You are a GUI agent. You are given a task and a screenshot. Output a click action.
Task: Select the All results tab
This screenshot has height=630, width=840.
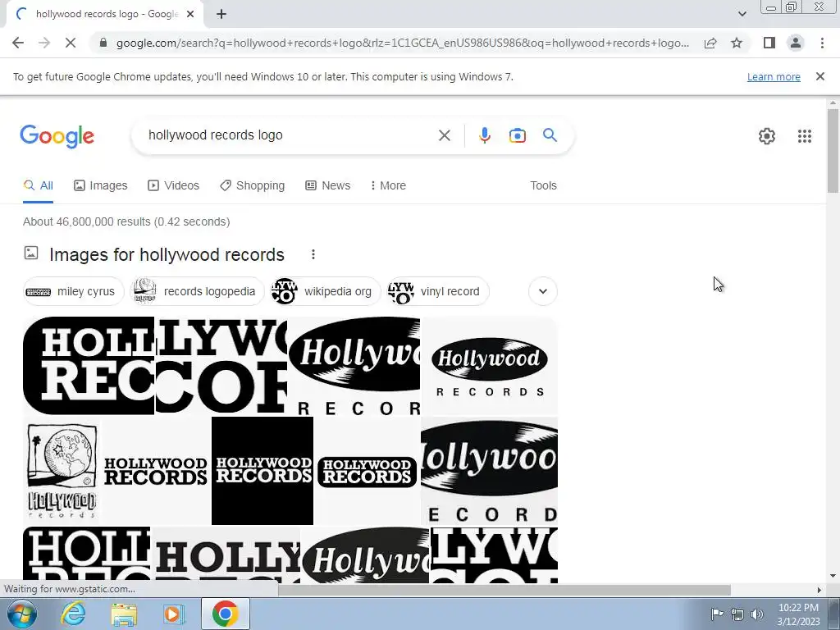38,186
